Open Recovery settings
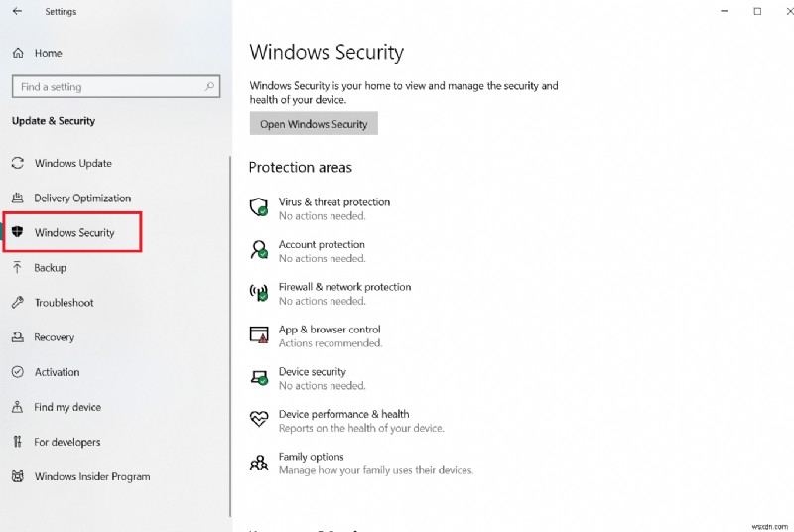794x532 pixels. [54, 337]
